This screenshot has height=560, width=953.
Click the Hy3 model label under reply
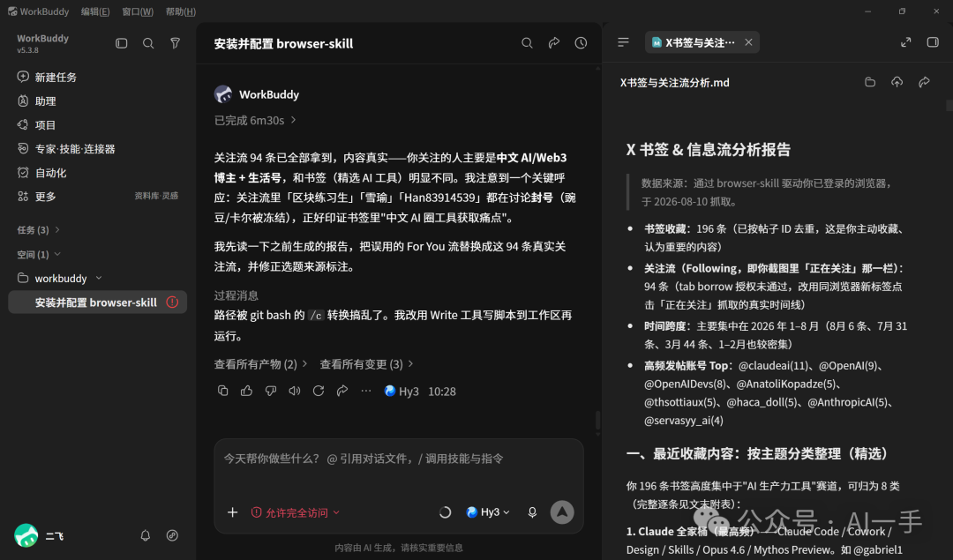tap(401, 392)
